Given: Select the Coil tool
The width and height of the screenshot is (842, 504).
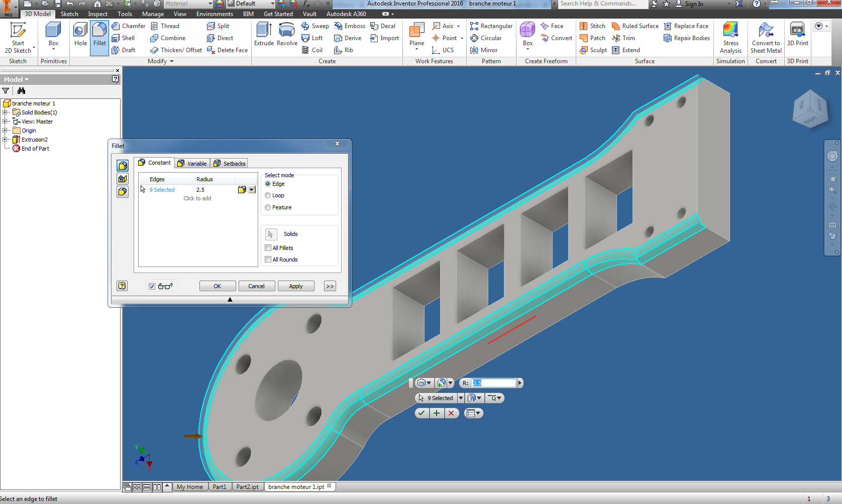Looking at the screenshot, I should (312, 50).
